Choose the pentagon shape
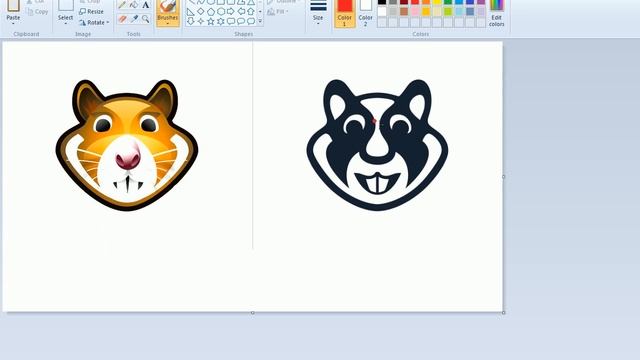Image resolution: width=640 pixels, height=360 pixels. coord(211,12)
